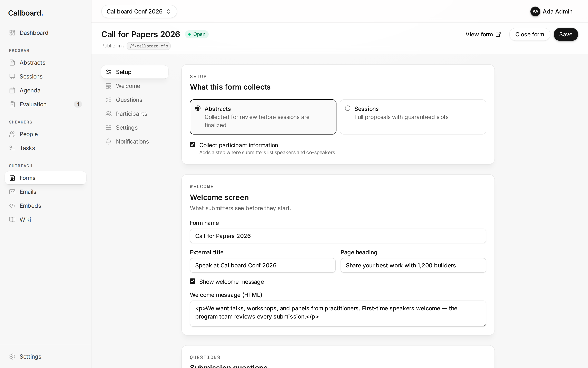Click the Sessions card description text
This screenshot has height=368, width=588.
point(401,117)
